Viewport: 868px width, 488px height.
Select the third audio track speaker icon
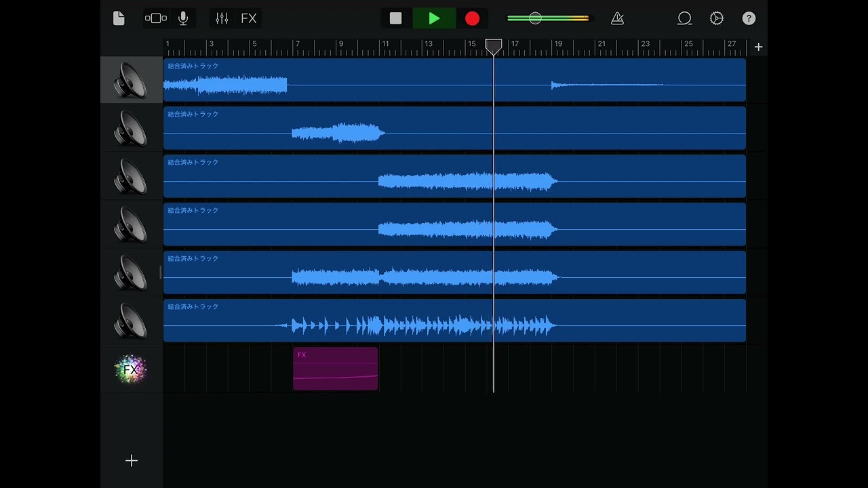(x=131, y=176)
